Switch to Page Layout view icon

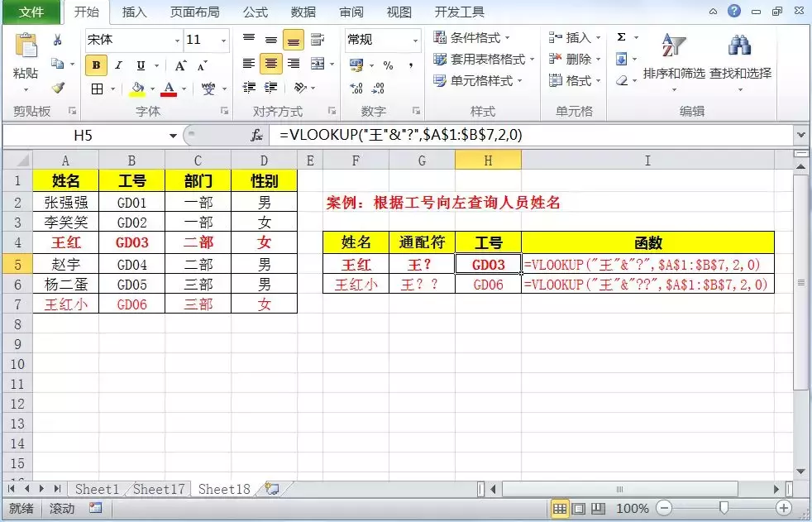click(x=579, y=509)
